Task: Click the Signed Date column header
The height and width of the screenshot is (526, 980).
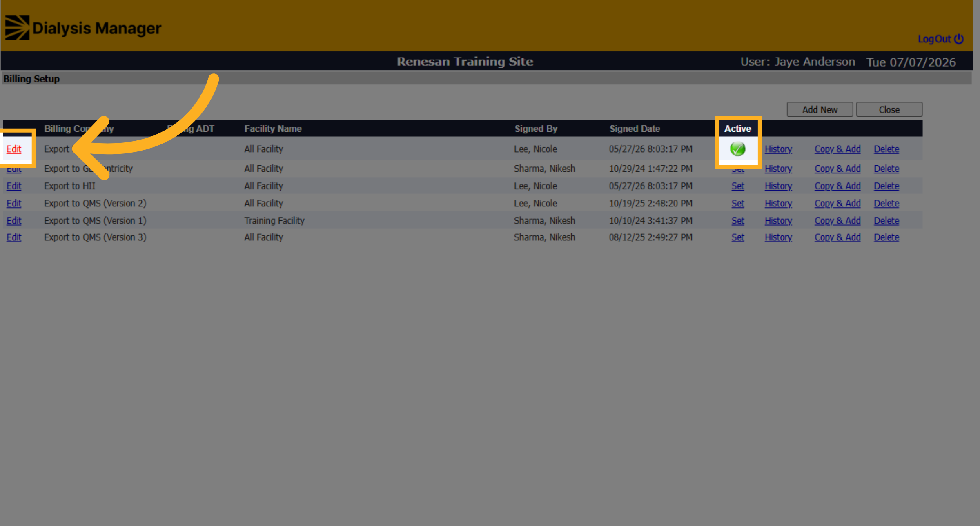Action: coord(635,129)
